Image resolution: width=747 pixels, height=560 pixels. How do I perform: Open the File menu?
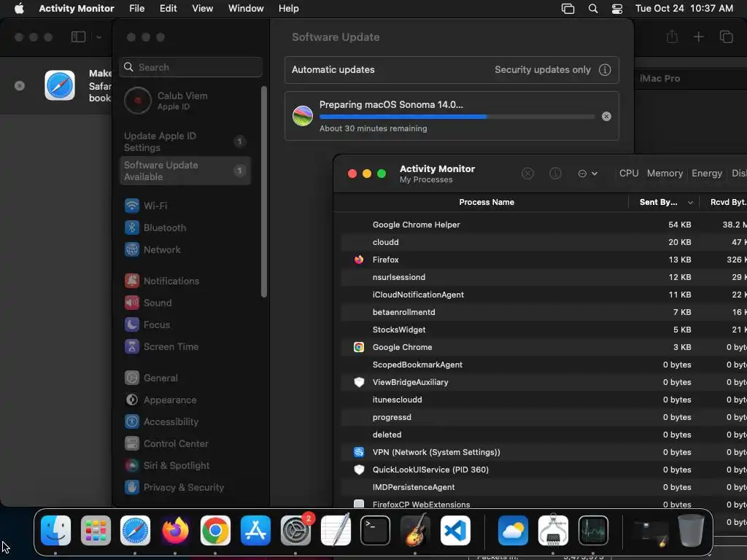tap(136, 9)
